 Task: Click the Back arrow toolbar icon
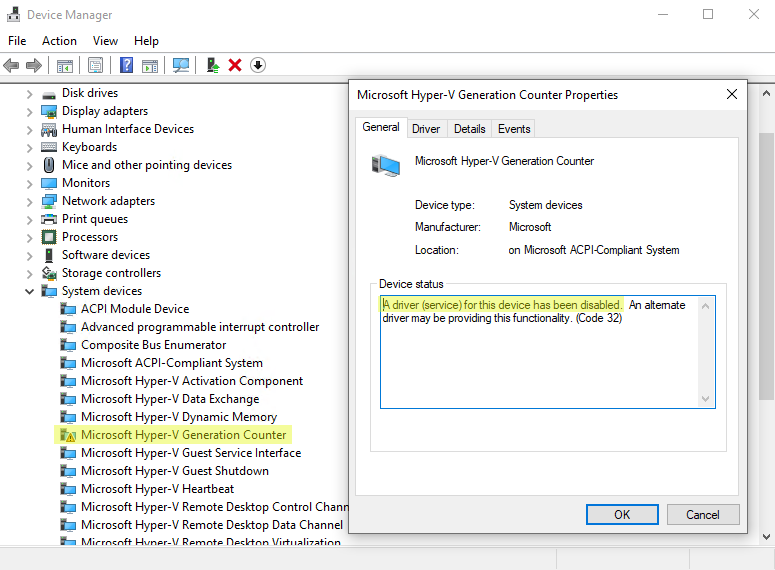coord(11,65)
